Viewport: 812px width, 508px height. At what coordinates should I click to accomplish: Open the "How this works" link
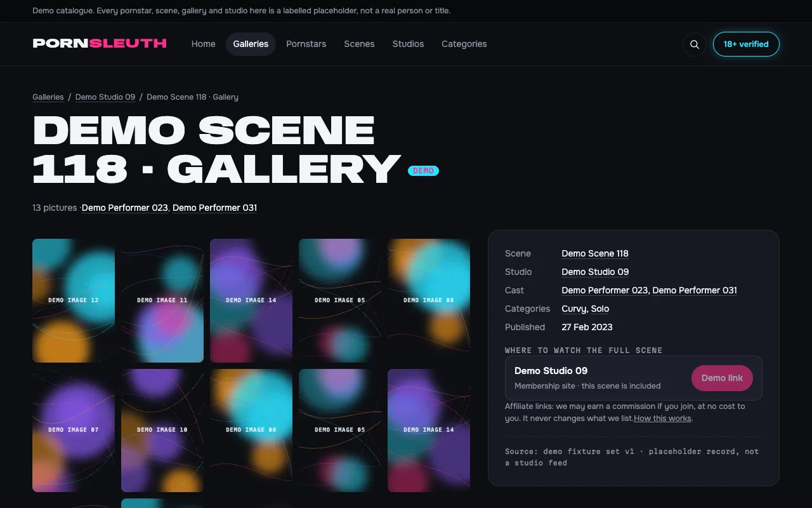pyautogui.click(x=662, y=418)
